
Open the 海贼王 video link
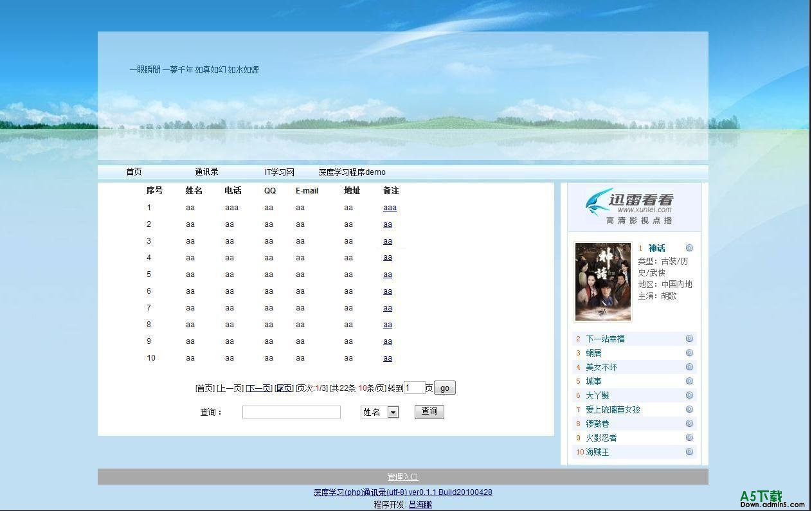pyautogui.click(x=597, y=452)
